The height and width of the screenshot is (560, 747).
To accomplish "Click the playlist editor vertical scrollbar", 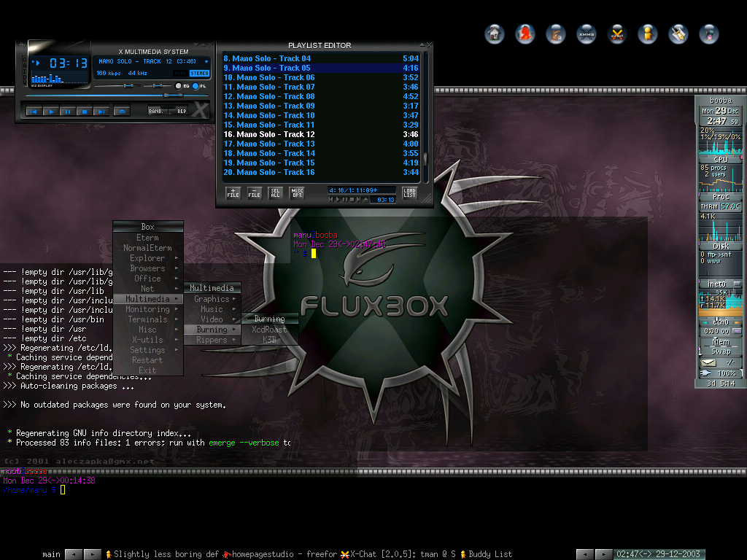I will (425, 117).
